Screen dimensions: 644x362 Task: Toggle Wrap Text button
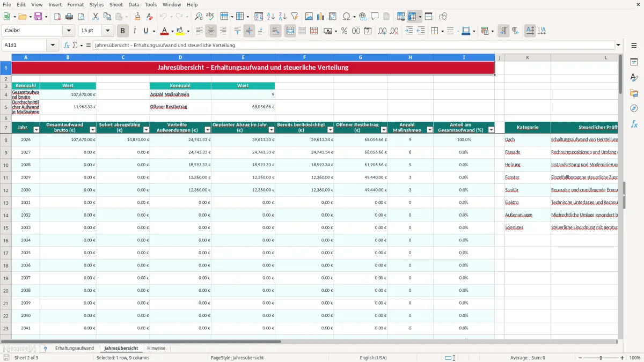click(x=275, y=31)
